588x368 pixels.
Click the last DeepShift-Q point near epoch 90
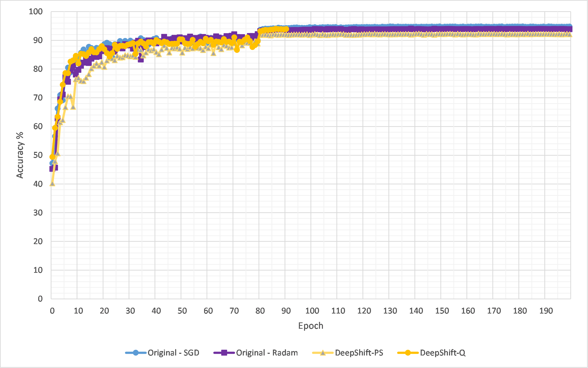tap(286, 29)
